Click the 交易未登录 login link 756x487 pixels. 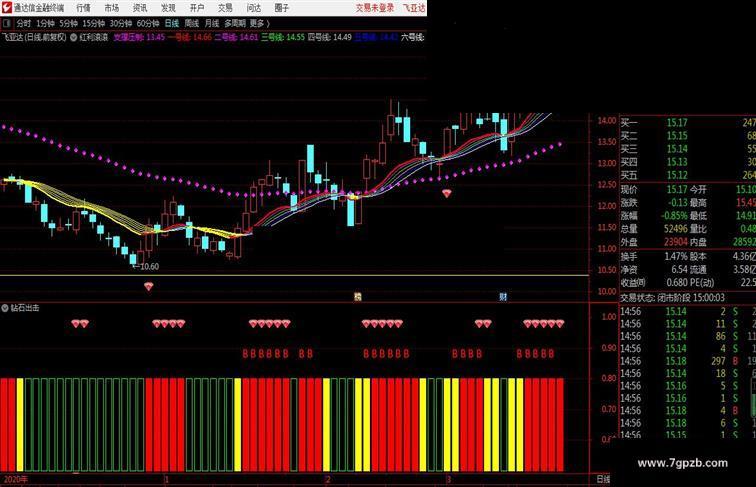click(375, 8)
